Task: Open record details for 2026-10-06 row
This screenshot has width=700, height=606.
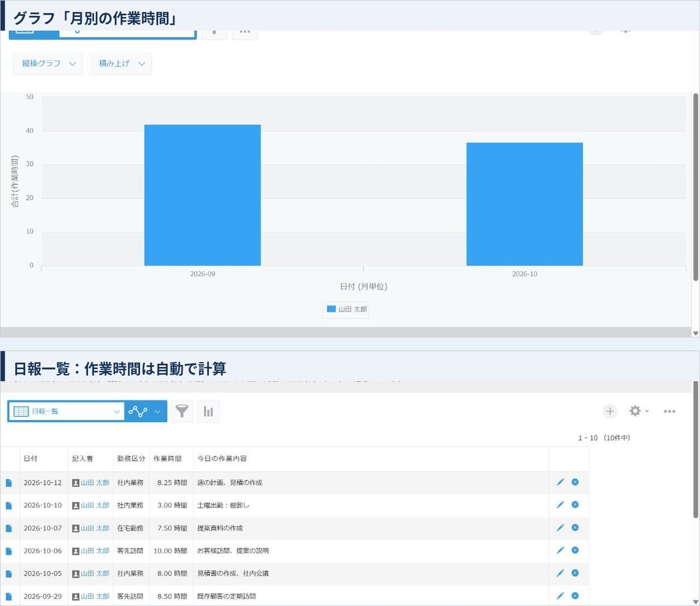Action: point(9,551)
